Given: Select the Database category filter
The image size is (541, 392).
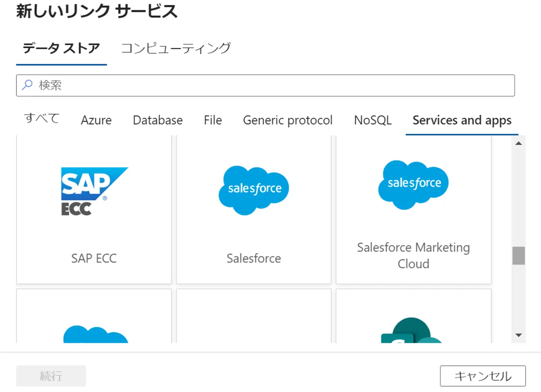Looking at the screenshot, I should (158, 120).
